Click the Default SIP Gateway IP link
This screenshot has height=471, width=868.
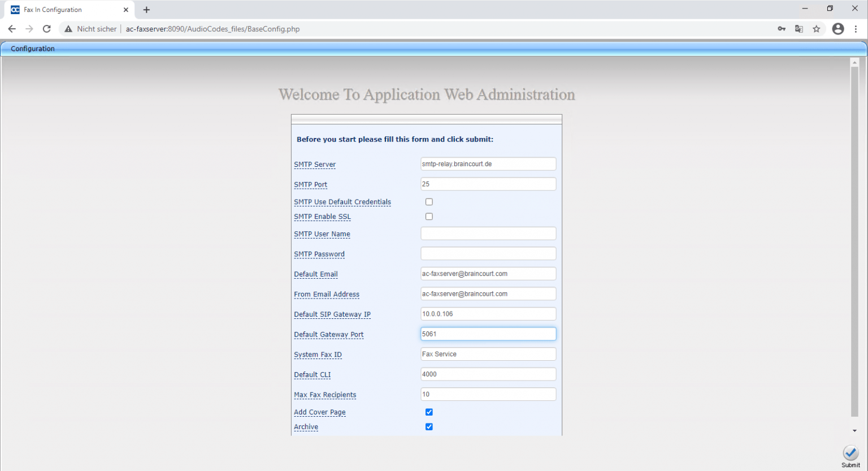click(x=332, y=314)
